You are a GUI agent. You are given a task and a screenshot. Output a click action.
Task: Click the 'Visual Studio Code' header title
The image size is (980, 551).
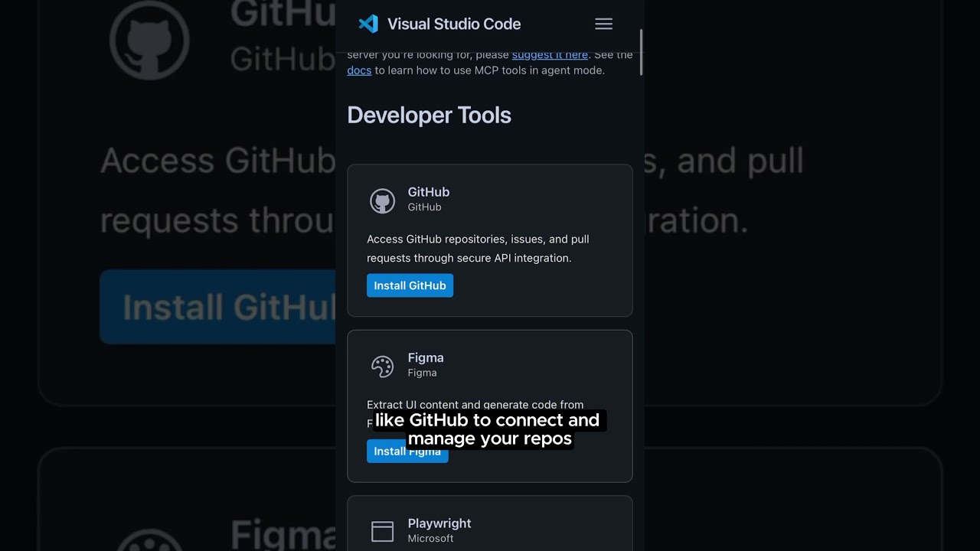tap(454, 24)
